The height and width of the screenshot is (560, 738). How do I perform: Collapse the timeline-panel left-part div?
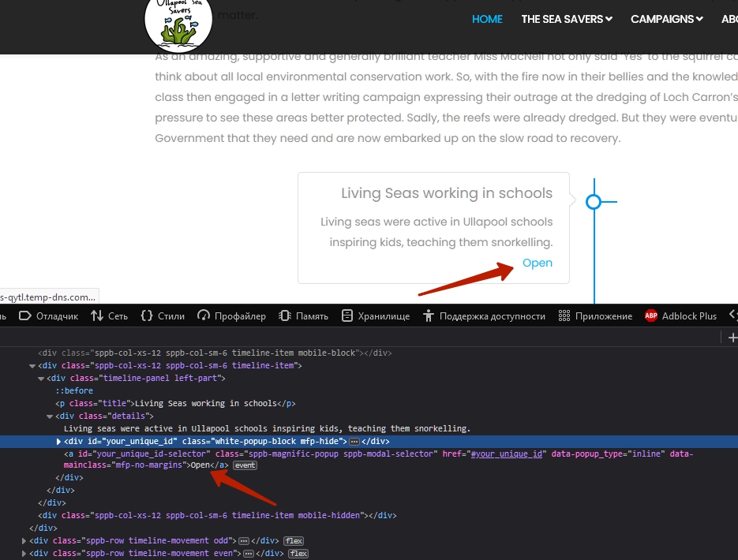point(41,379)
